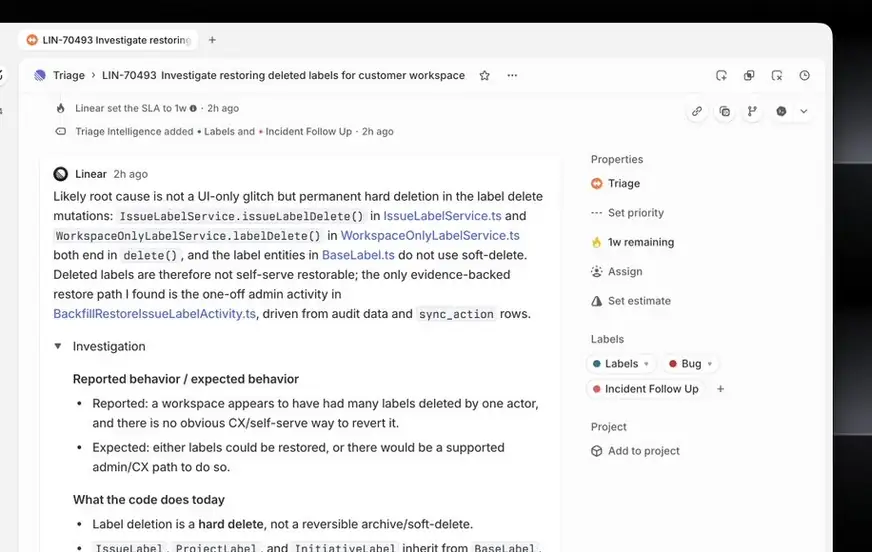
Task: Click the Project section heading
Action: point(608,427)
